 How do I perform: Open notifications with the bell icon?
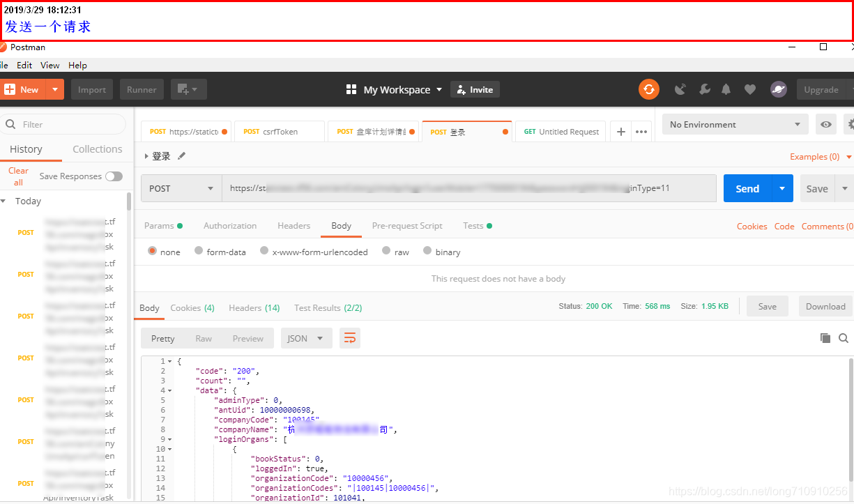pyautogui.click(x=726, y=89)
